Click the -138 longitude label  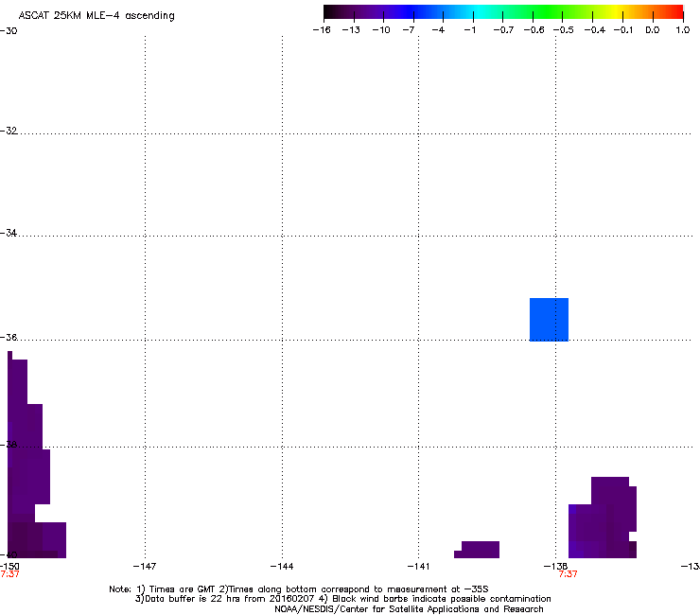pos(555,567)
